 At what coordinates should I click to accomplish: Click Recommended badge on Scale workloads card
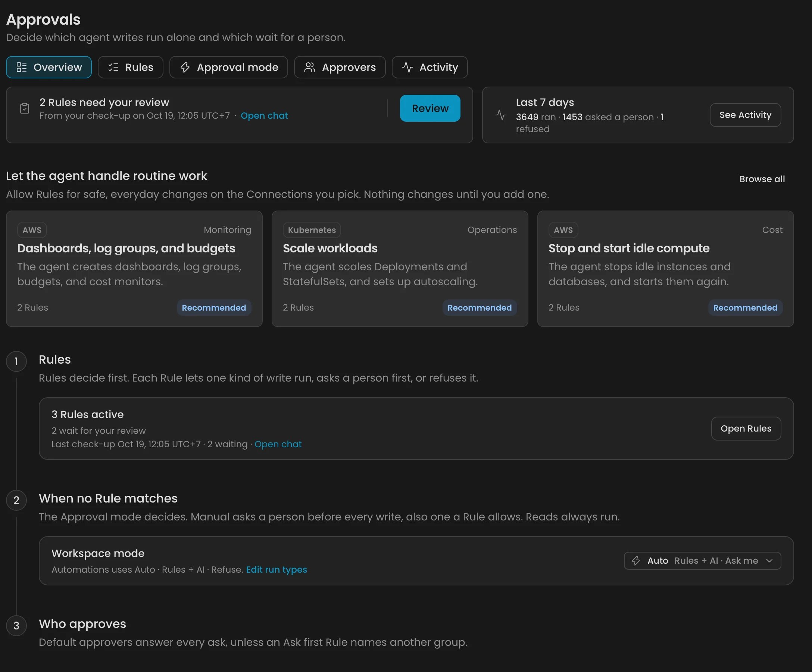click(x=480, y=308)
